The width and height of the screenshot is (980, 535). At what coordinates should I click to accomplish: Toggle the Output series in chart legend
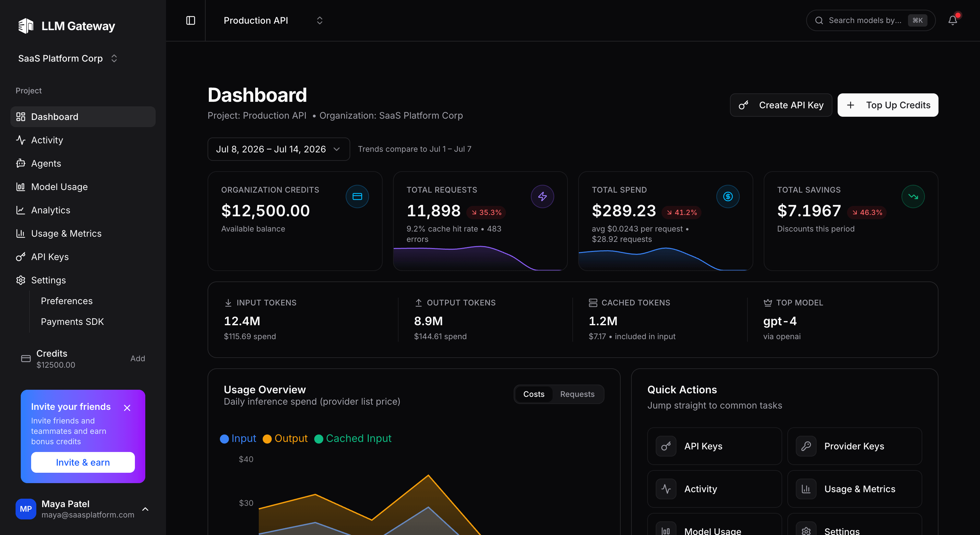coord(285,438)
